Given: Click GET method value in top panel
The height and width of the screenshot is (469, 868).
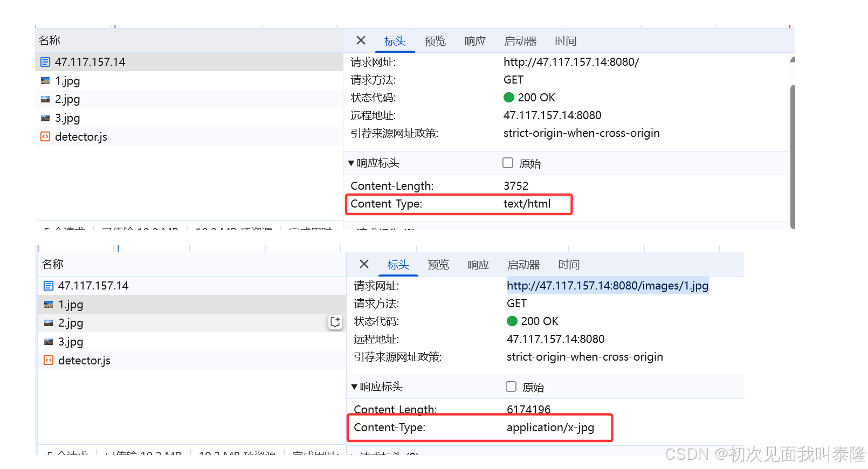Looking at the screenshot, I should pyautogui.click(x=513, y=80).
